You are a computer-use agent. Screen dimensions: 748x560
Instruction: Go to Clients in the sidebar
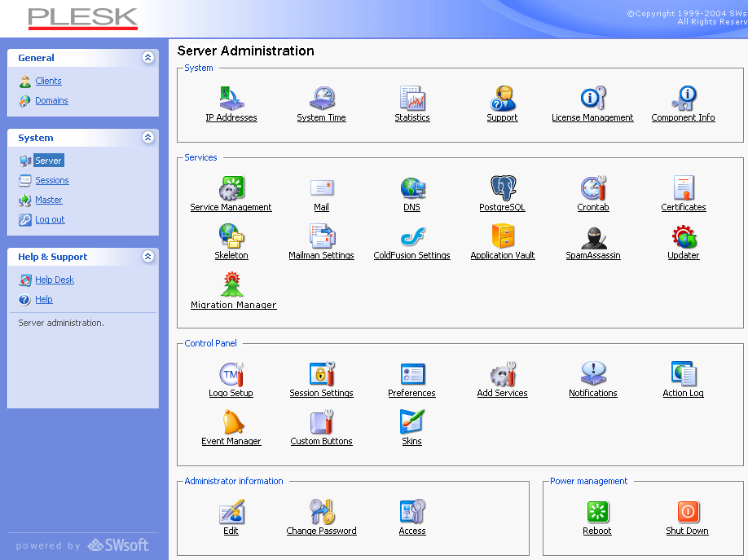(x=48, y=82)
